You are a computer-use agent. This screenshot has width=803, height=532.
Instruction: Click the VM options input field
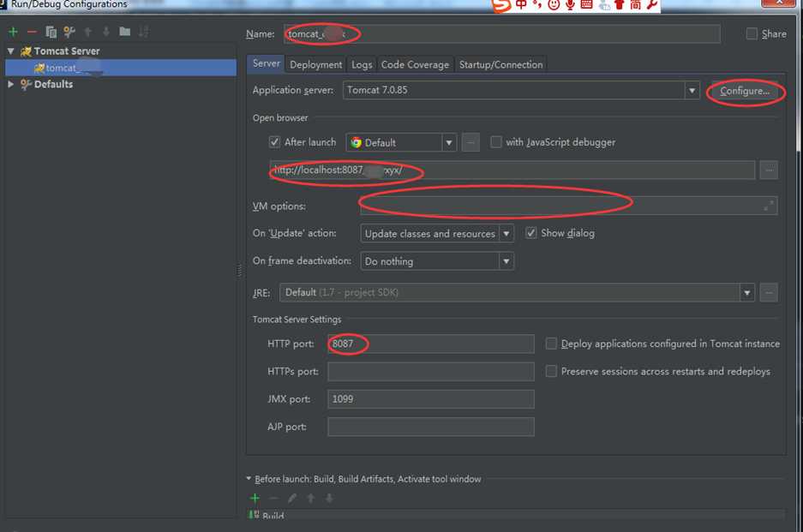(568, 206)
